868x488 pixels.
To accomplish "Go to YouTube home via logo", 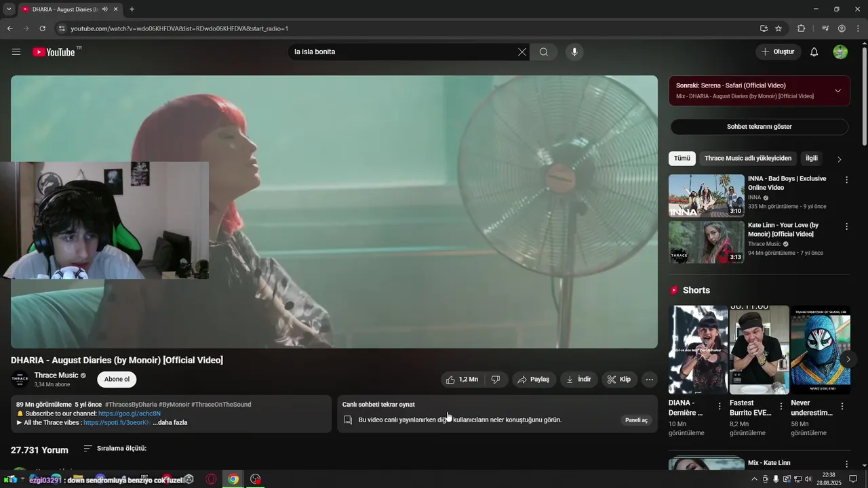I will click(54, 52).
